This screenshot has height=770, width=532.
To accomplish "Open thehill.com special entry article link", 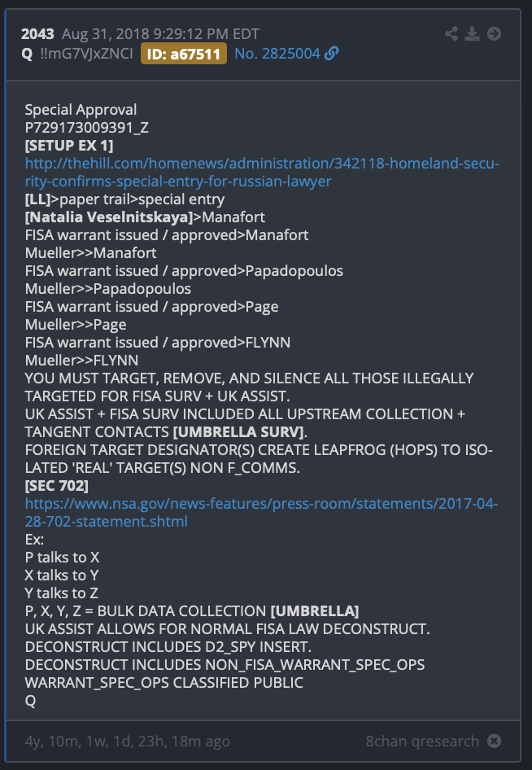I will [262, 173].
